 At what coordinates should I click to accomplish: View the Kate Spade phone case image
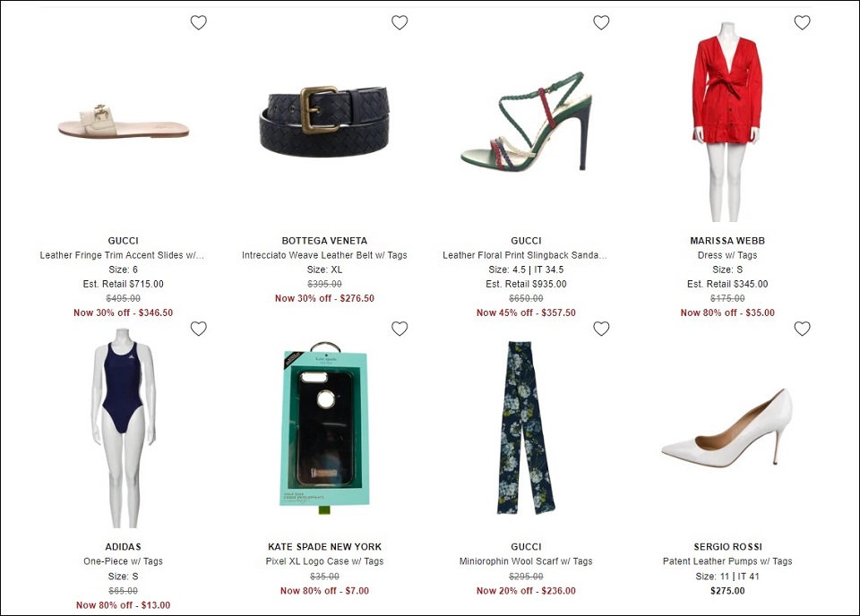pos(324,427)
